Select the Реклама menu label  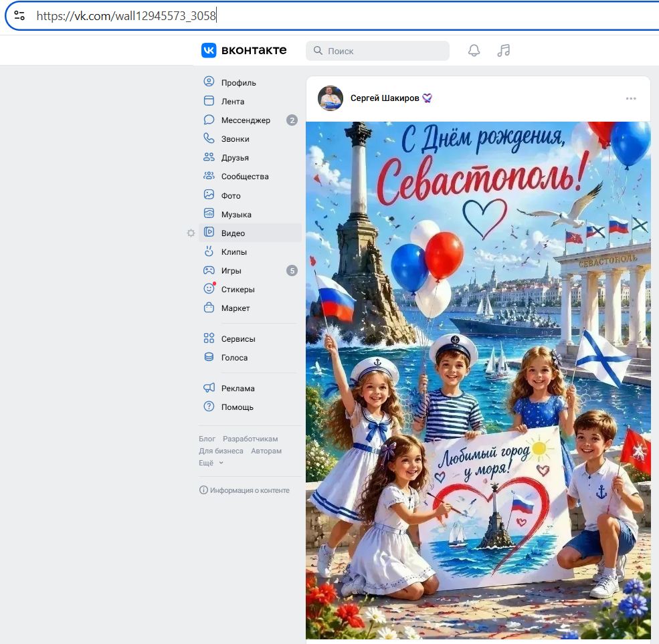(x=238, y=389)
